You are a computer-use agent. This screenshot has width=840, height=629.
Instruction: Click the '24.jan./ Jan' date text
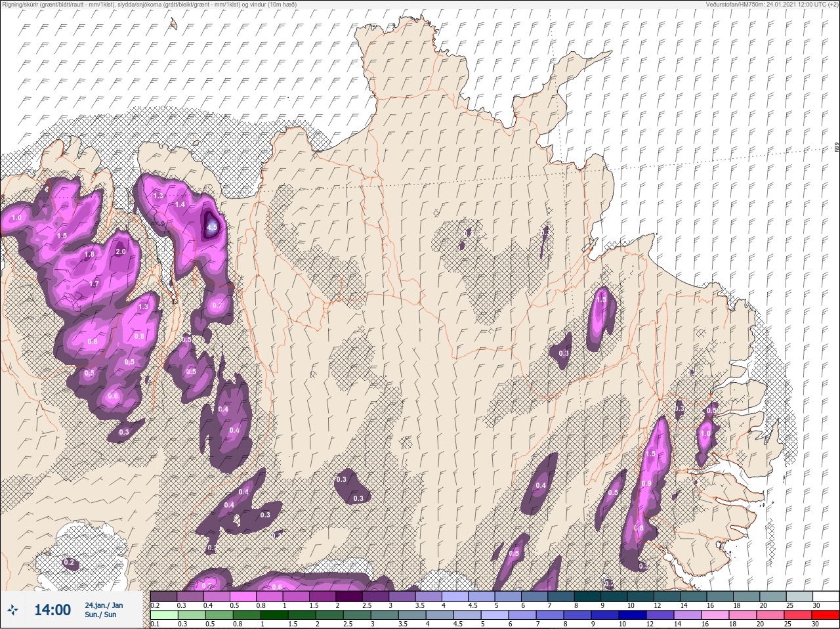click(x=104, y=605)
